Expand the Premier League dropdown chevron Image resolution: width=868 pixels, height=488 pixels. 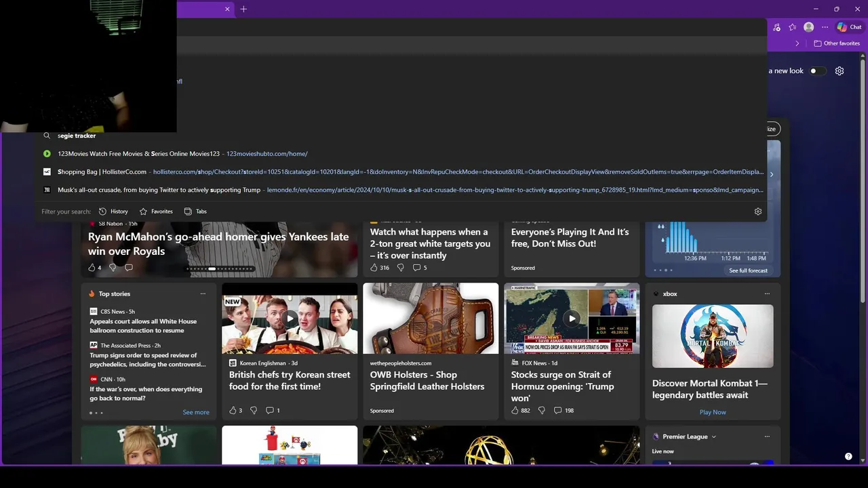714,437
